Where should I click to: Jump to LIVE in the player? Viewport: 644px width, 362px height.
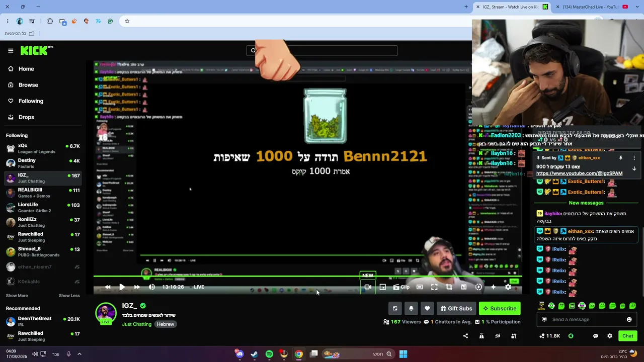[x=199, y=287]
